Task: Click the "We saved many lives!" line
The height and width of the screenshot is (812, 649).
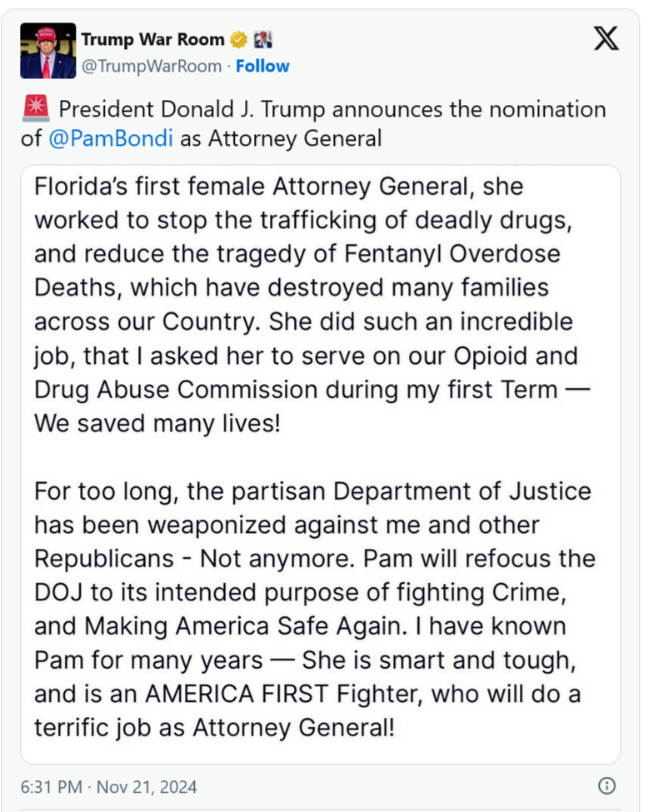Action: pos(157,422)
